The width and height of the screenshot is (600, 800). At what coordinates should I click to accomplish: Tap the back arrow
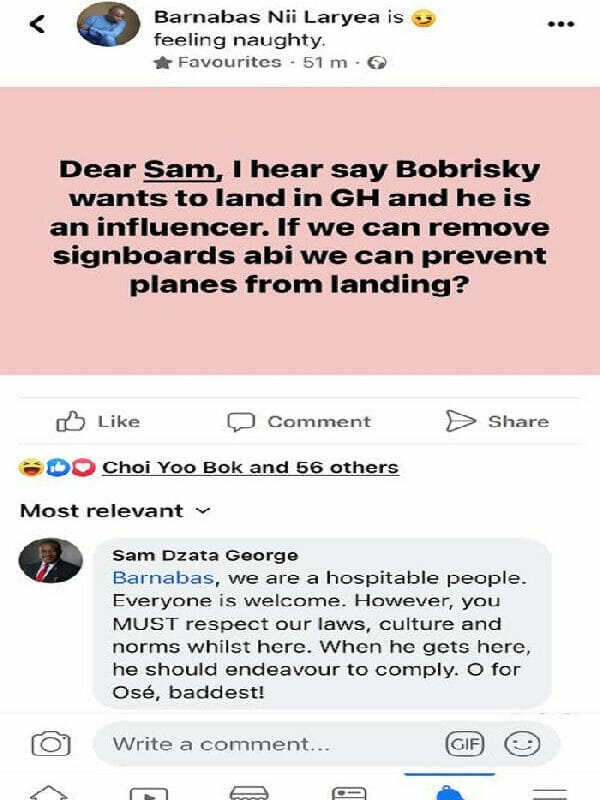38,25
